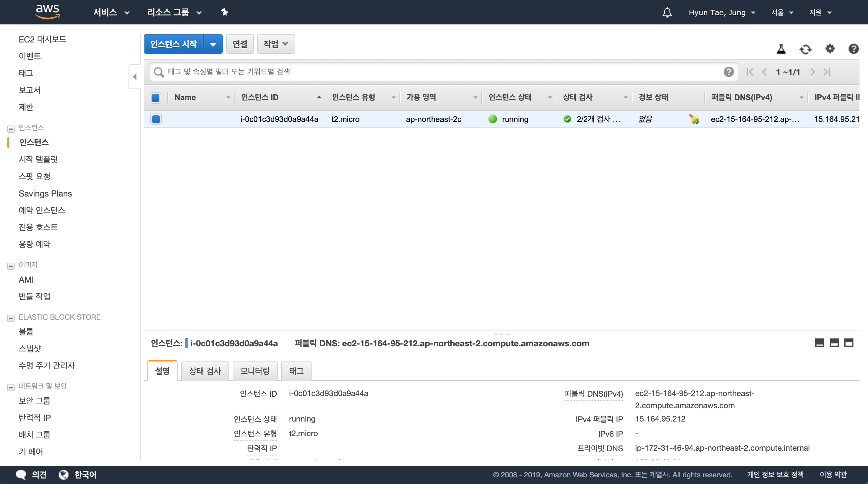Open the 작업 actions dropdown

pyautogui.click(x=275, y=44)
